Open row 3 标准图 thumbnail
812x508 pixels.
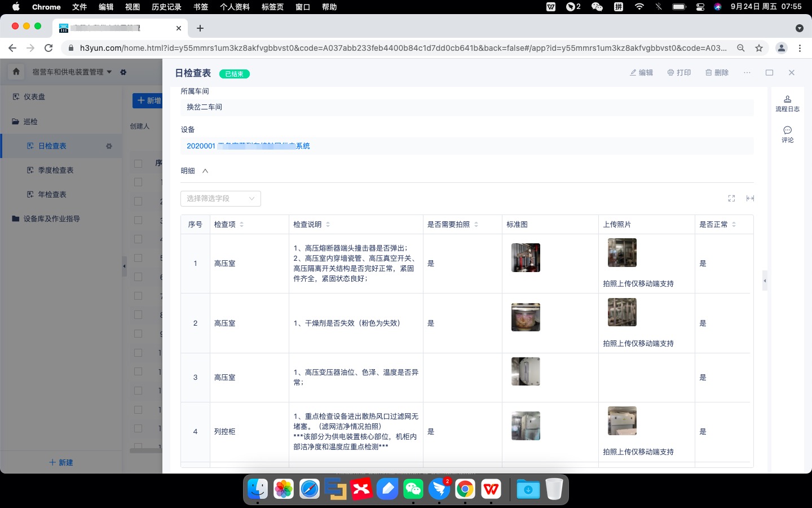click(526, 371)
